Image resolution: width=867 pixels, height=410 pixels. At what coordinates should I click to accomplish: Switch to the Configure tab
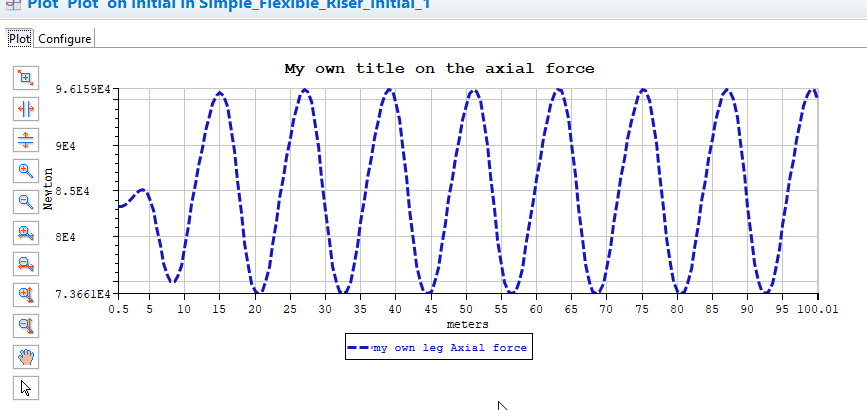click(65, 39)
